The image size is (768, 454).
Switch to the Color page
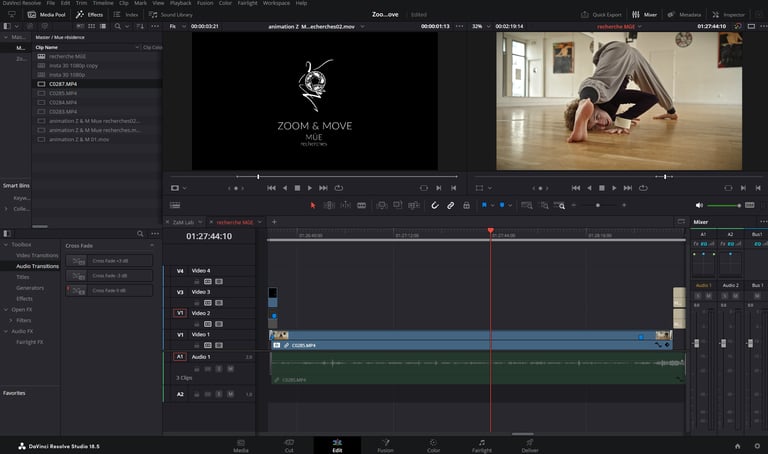[433, 444]
